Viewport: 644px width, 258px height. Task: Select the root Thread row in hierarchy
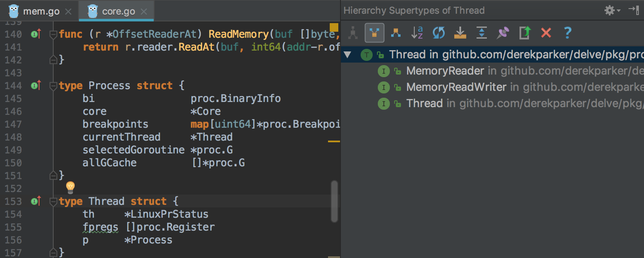[x=492, y=55]
